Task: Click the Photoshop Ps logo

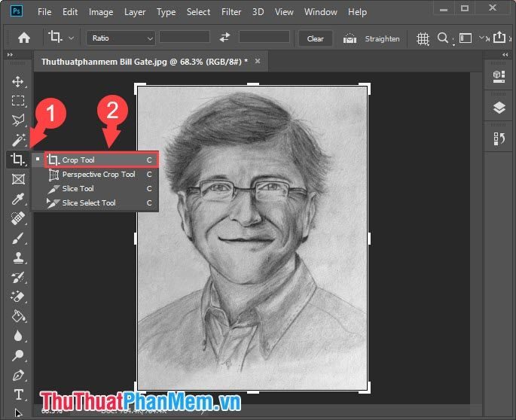Action: pos(17,11)
